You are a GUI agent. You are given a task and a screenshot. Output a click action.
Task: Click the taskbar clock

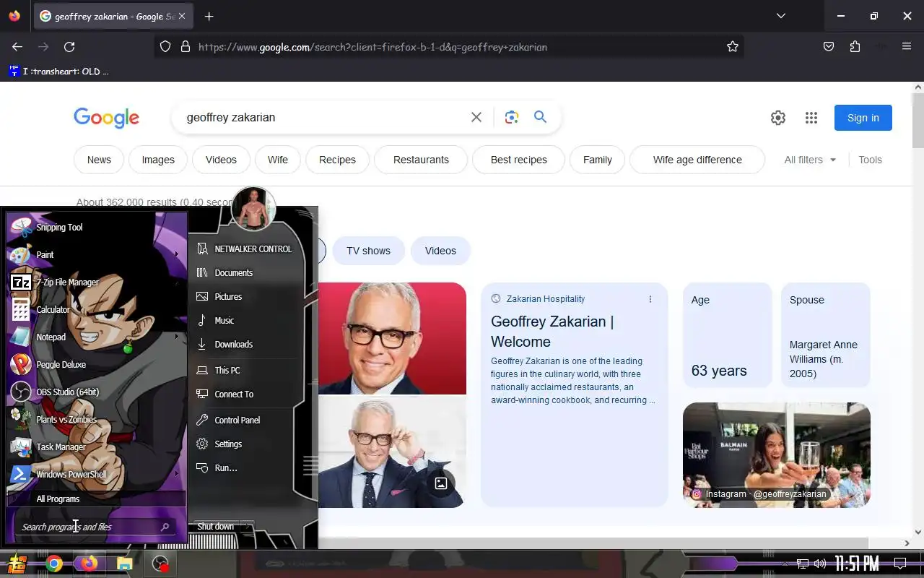857,564
